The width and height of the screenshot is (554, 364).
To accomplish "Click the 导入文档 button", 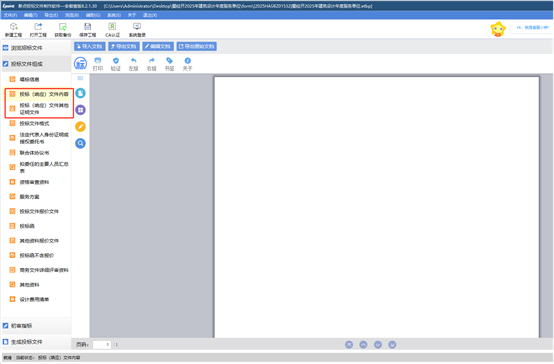I will tap(89, 46).
